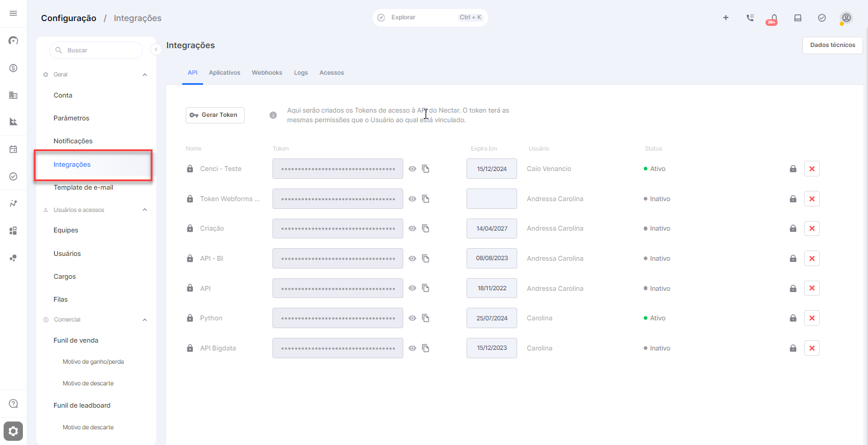868x445 pixels.
Task: Reveal the Token Webforms token with eye
Action: [x=412, y=199]
